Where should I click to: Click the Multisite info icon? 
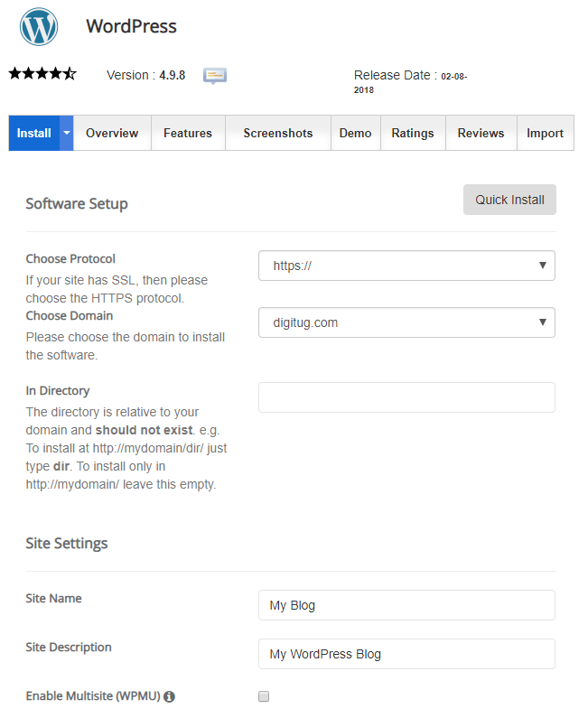click(169, 696)
